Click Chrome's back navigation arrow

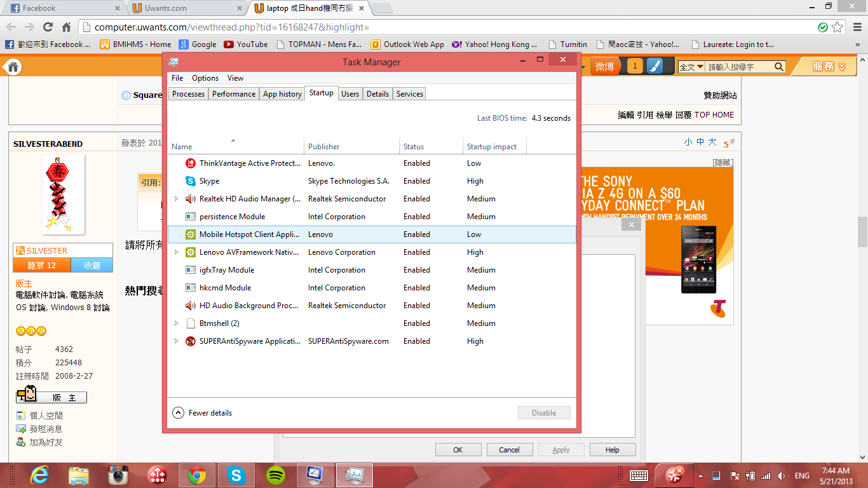point(11,27)
